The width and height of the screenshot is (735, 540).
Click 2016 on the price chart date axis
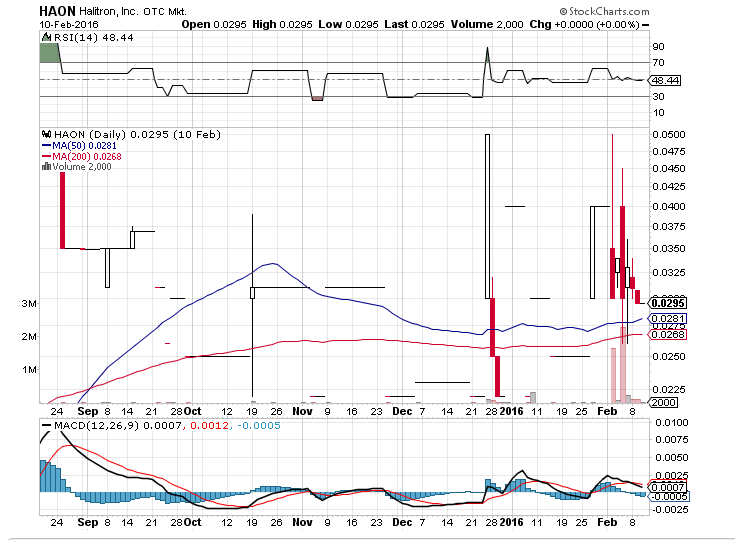(x=511, y=412)
